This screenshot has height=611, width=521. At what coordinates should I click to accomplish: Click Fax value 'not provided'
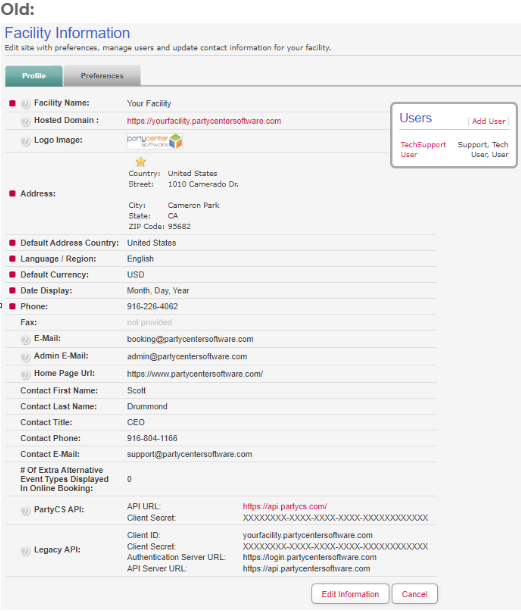point(149,322)
